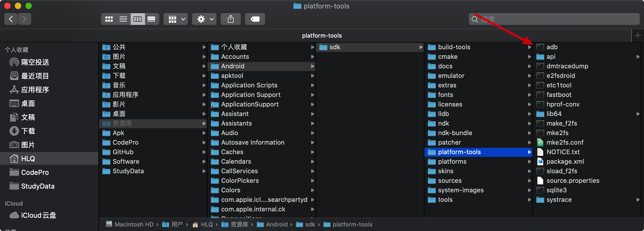Select the adb executable file

point(552,47)
